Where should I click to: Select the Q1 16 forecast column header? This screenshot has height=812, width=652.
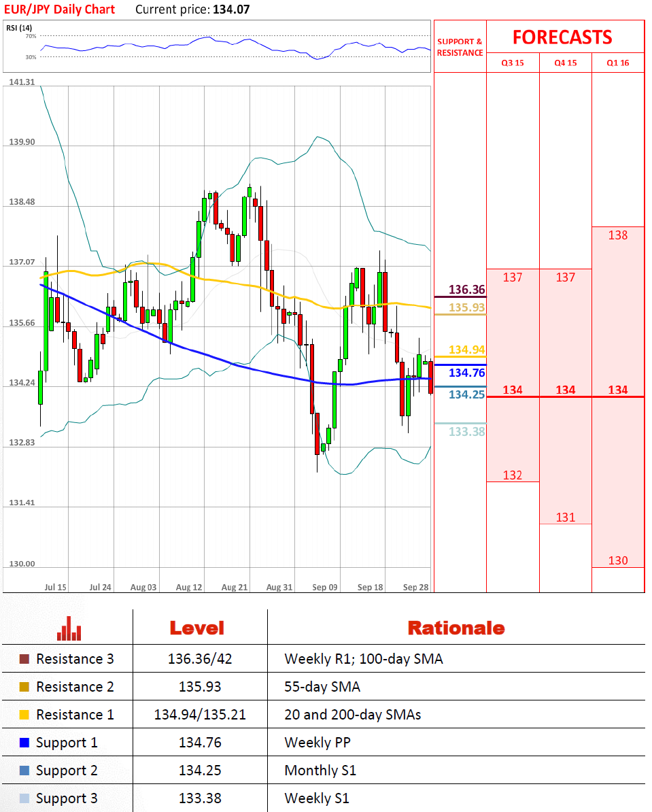(x=618, y=63)
